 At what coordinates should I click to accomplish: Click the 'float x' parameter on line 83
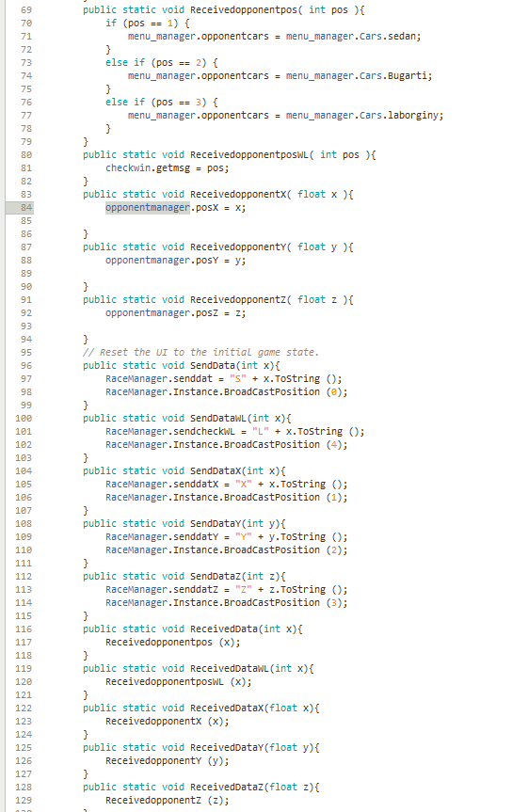[x=317, y=194]
